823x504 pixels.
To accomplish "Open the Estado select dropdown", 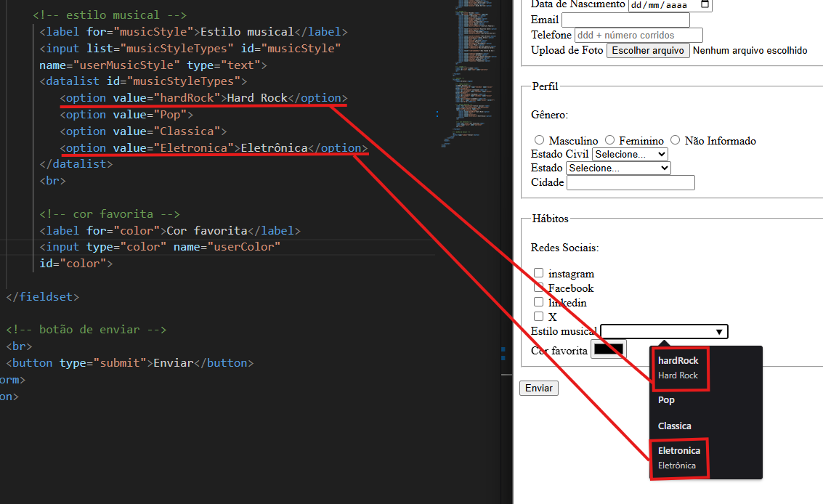I will tap(618, 168).
